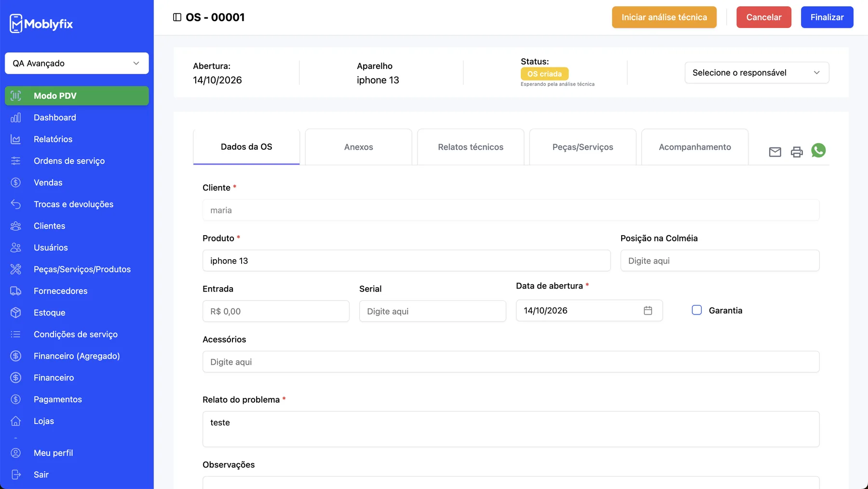The image size is (868, 489).
Task: Open Pagamentos in the sidebar
Action: click(x=77, y=399)
